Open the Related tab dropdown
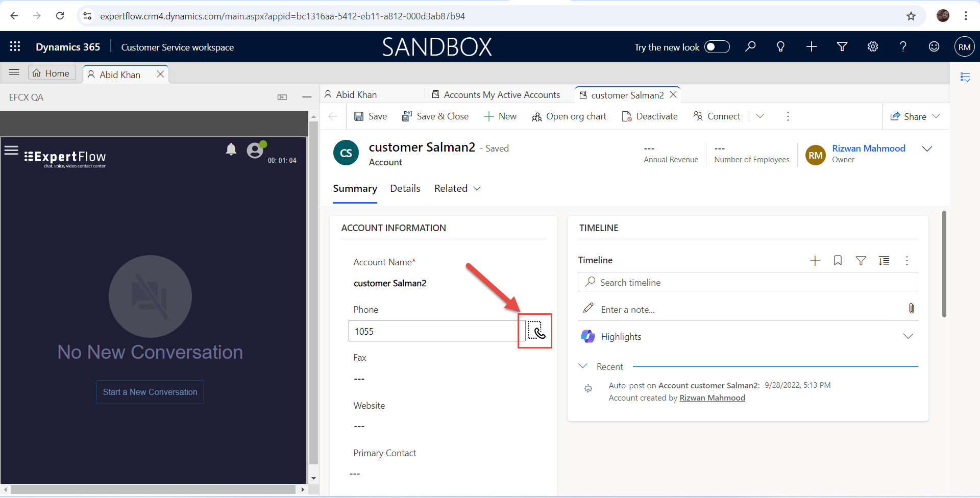 coord(457,189)
